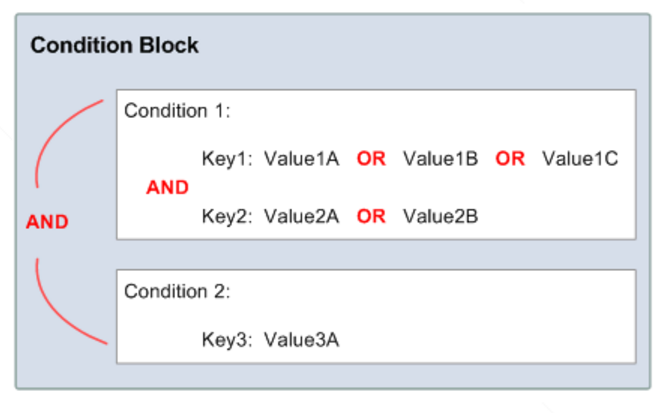
Task: Click the Condition Block title
Action: tap(114, 45)
